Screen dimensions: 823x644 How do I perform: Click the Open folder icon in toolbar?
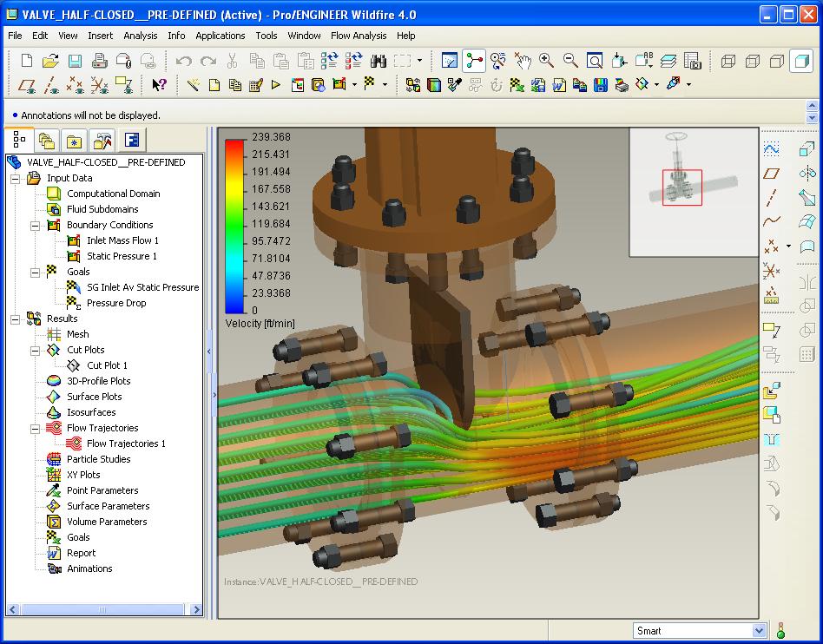pyautogui.click(x=50, y=61)
